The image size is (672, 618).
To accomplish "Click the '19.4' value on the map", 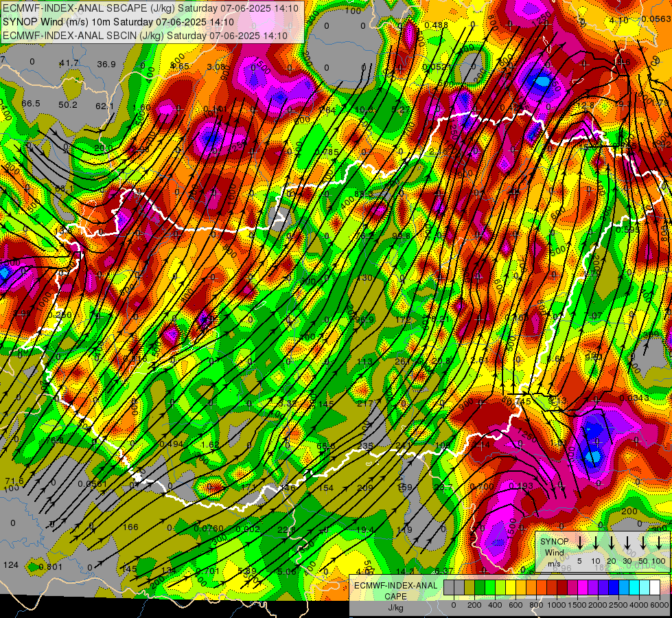I will click(x=364, y=530).
